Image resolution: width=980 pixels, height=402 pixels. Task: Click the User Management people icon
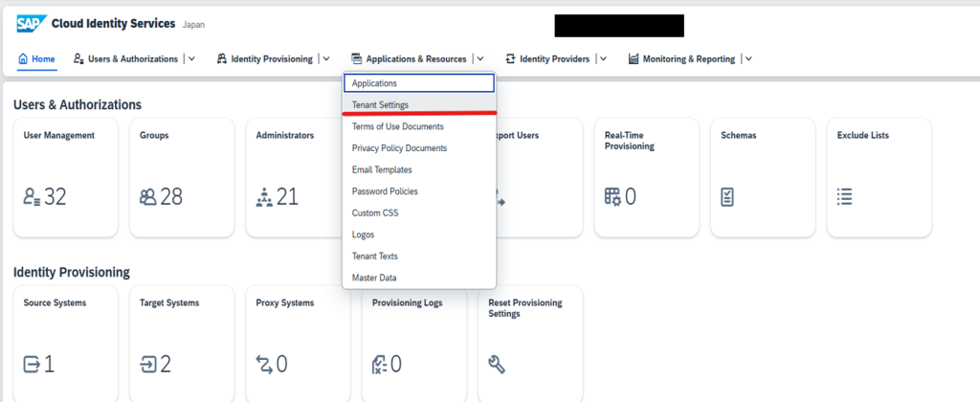coord(32,197)
